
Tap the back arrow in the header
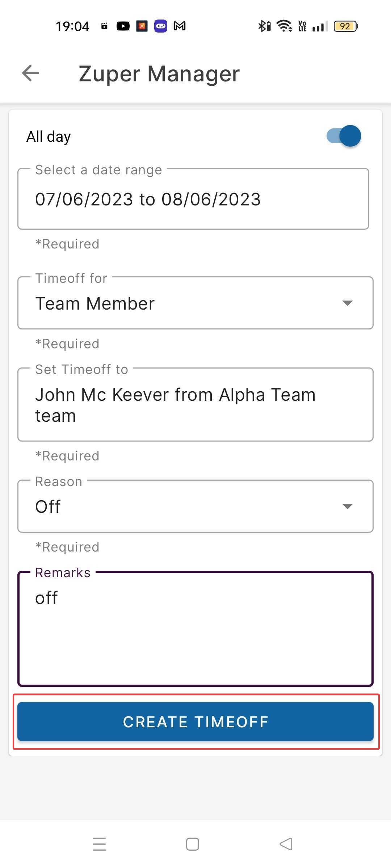click(x=30, y=73)
